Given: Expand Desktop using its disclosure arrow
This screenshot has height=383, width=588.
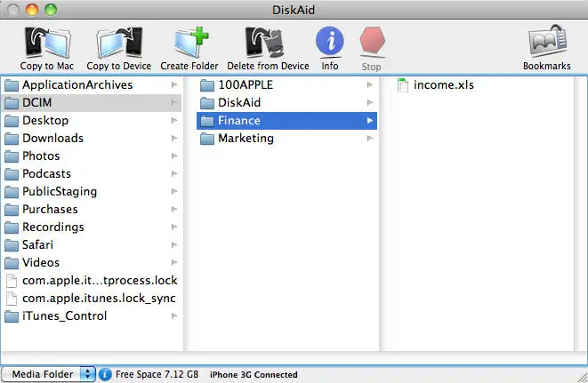Looking at the screenshot, I should click(174, 121).
